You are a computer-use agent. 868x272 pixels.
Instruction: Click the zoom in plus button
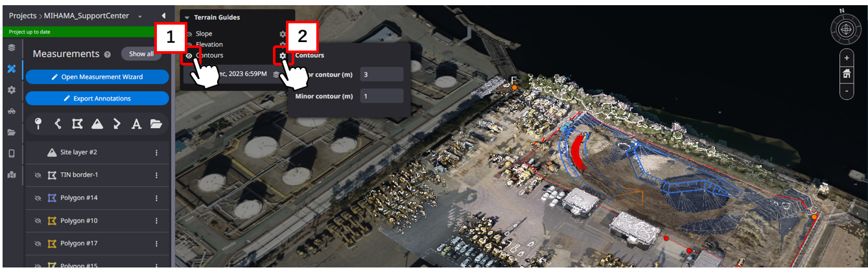847,58
